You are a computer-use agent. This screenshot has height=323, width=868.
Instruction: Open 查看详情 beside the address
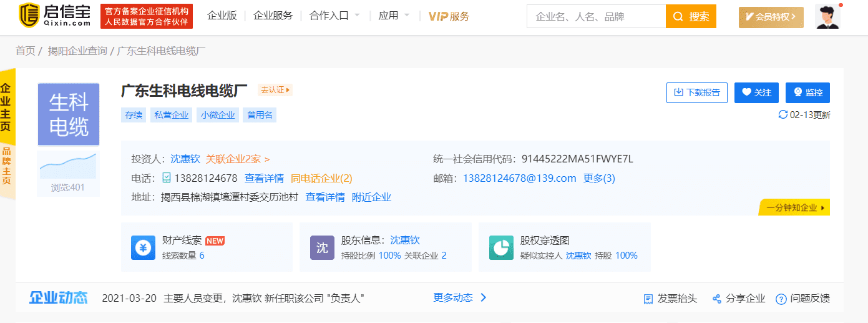[x=325, y=197]
